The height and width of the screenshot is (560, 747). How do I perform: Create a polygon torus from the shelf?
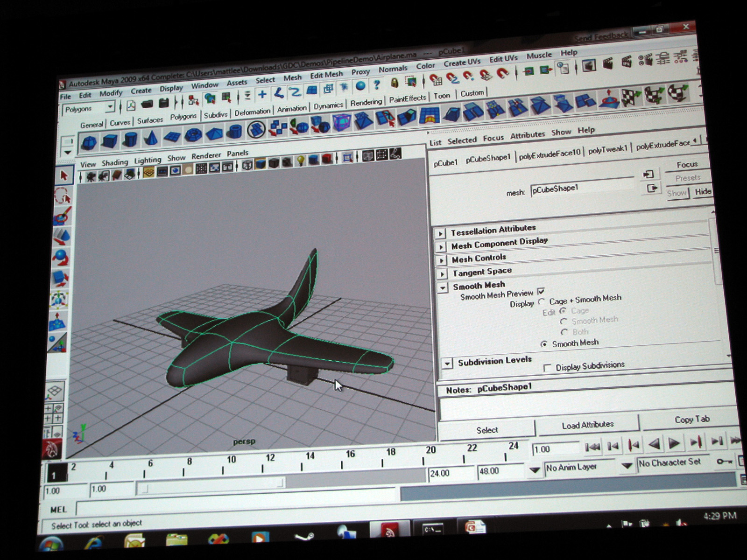pyautogui.click(x=193, y=135)
